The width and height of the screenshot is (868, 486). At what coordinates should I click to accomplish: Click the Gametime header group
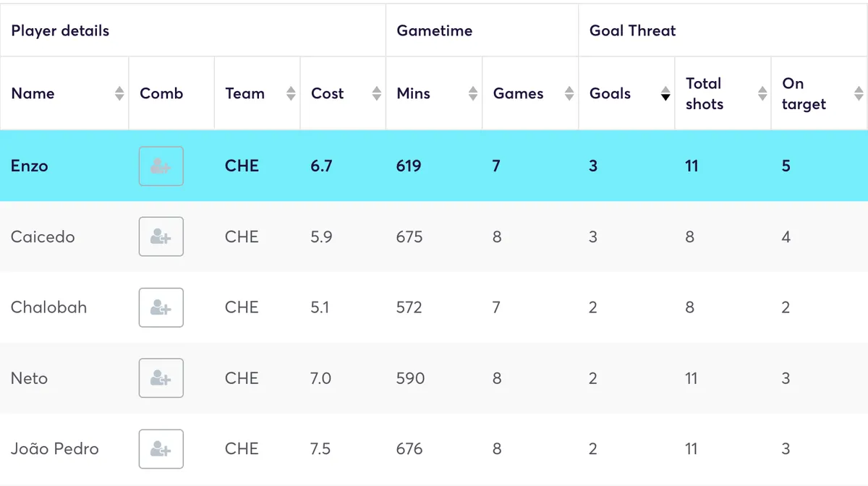435,30
